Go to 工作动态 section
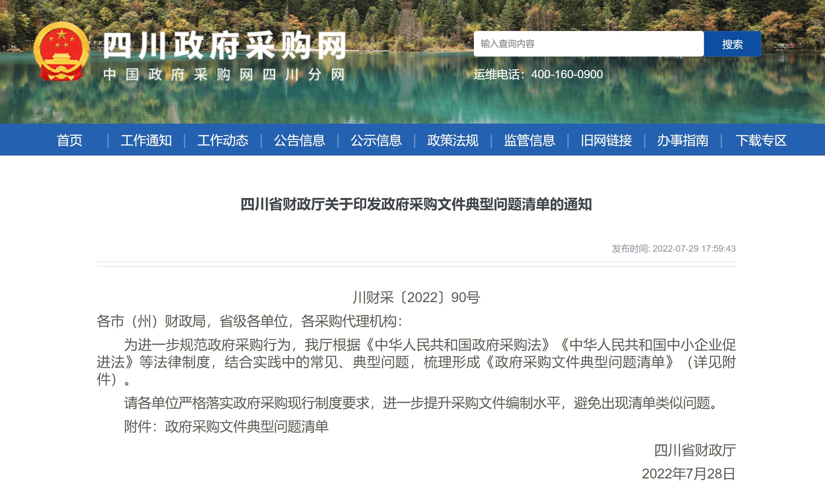Viewport: 825px width, 504px height. pyautogui.click(x=223, y=140)
